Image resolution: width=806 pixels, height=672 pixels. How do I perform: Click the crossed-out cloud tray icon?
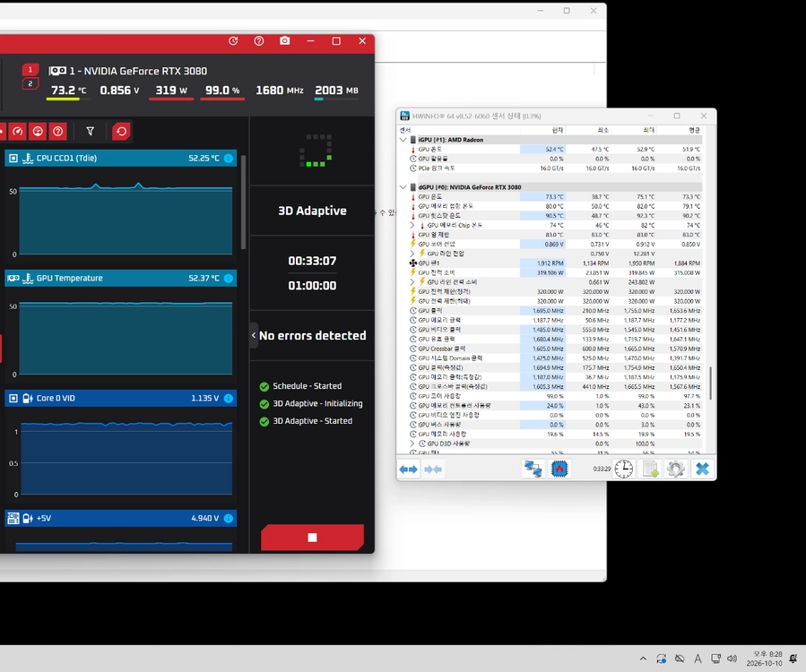pyautogui.click(x=680, y=659)
